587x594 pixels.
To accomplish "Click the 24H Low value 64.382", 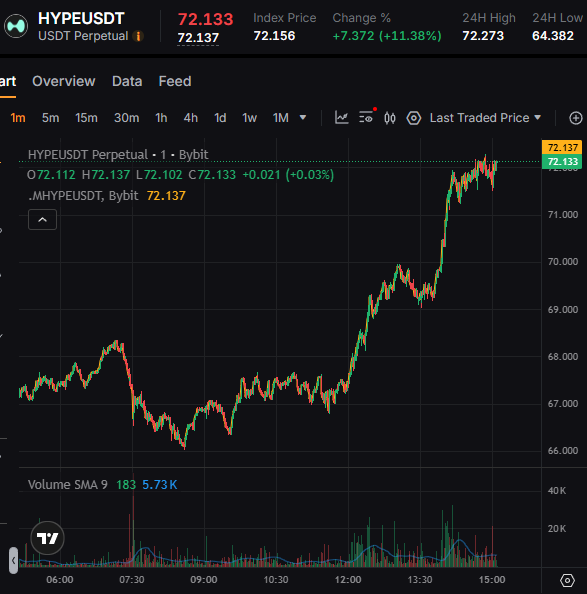I will tap(553, 36).
